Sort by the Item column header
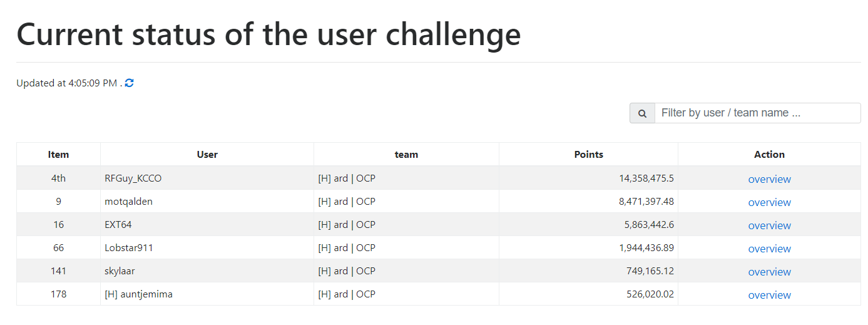This screenshot has height=325, width=868. (x=58, y=154)
